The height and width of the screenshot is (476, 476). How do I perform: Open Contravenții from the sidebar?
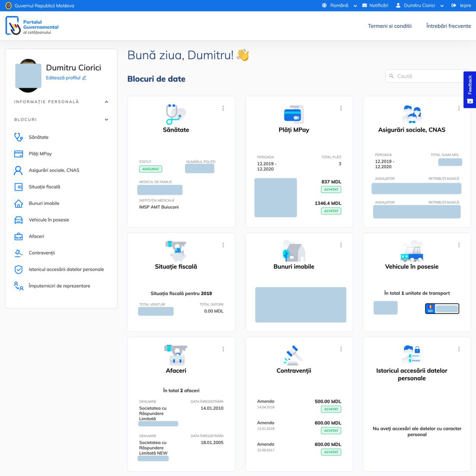pyautogui.click(x=42, y=253)
